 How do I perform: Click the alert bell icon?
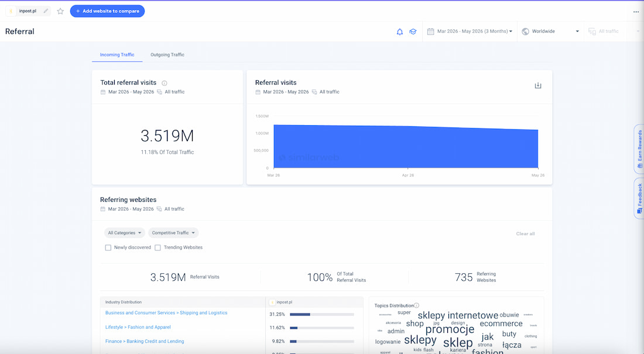[400, 32]
